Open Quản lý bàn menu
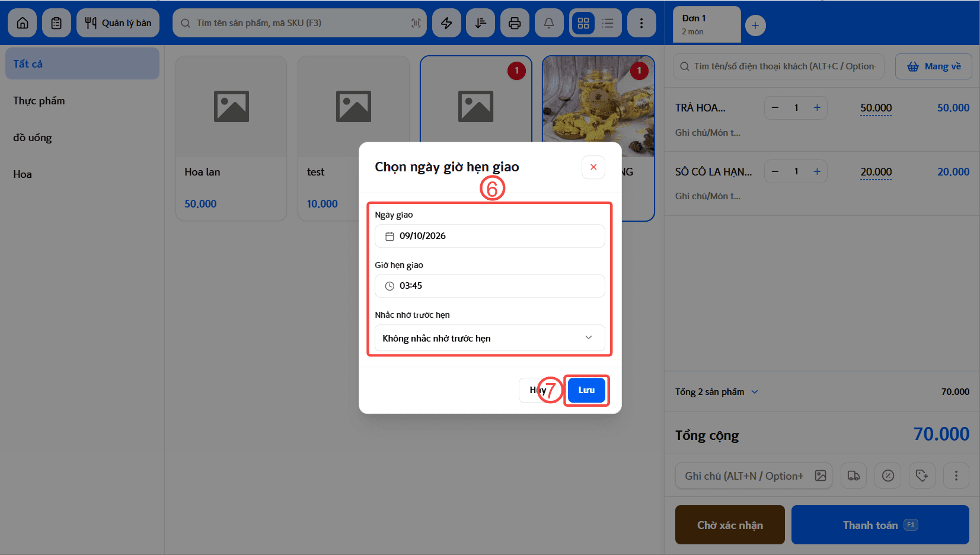This screenshot has width=980, height=555. 118,23
